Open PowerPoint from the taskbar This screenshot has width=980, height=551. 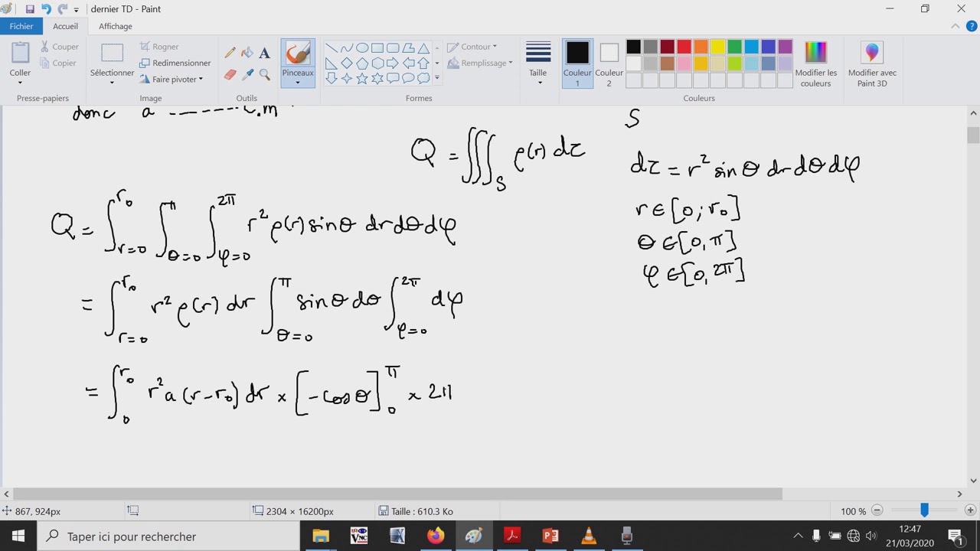[x=550, y=536]
